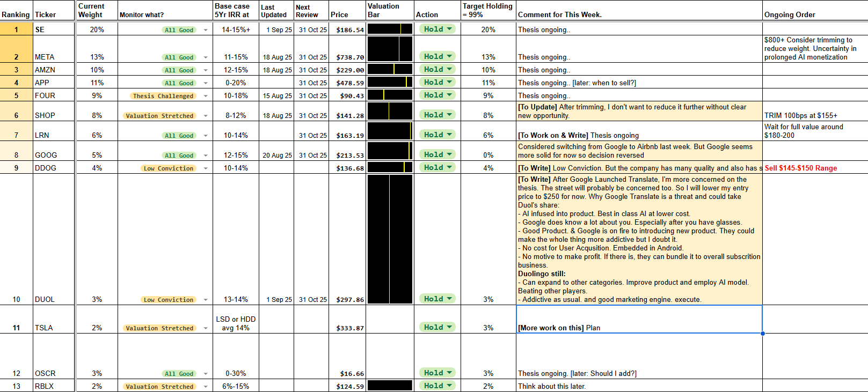Click the All Good chip for LRN
Screen dimensions: 868x392
coord(179,136)
